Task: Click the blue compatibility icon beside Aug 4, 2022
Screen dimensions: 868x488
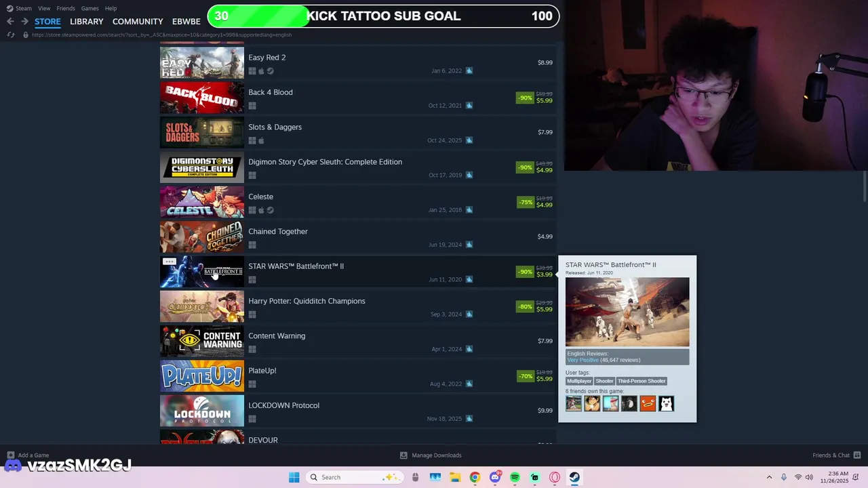Action: tap(469, 384)
